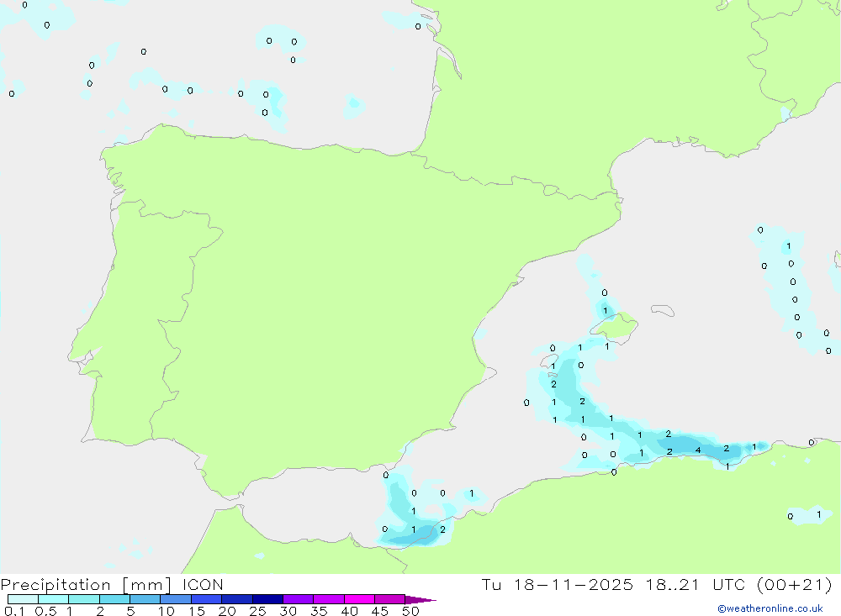Click the legend label '10'
This screenshot has width=841, height=616.
click(x=167, y=611)
